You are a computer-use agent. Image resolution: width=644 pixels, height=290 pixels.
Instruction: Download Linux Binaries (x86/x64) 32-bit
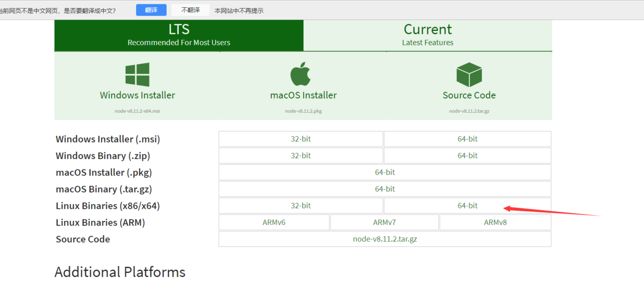click(301, 205)
